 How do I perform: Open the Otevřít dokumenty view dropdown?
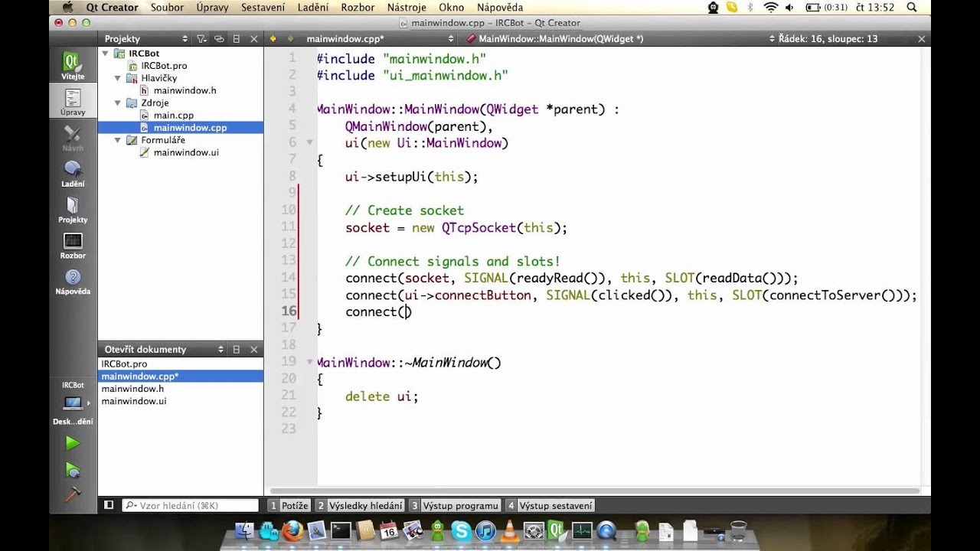point(163,349)
